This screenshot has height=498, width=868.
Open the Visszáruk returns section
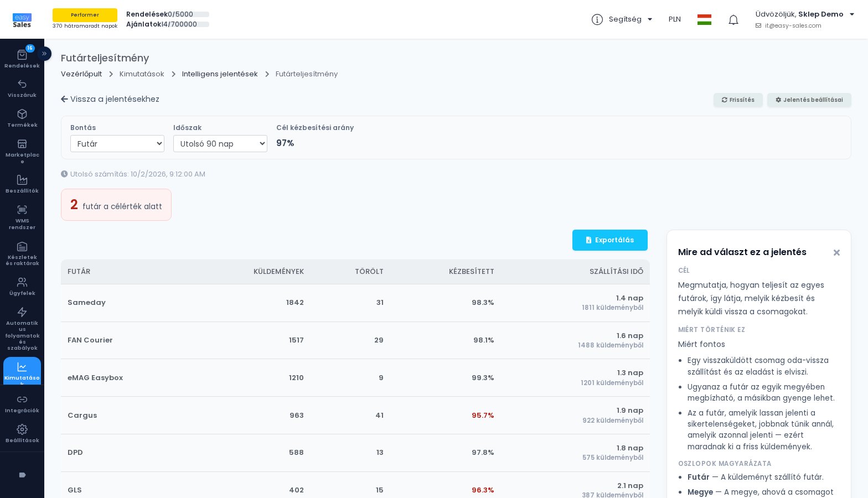[22, 89]
